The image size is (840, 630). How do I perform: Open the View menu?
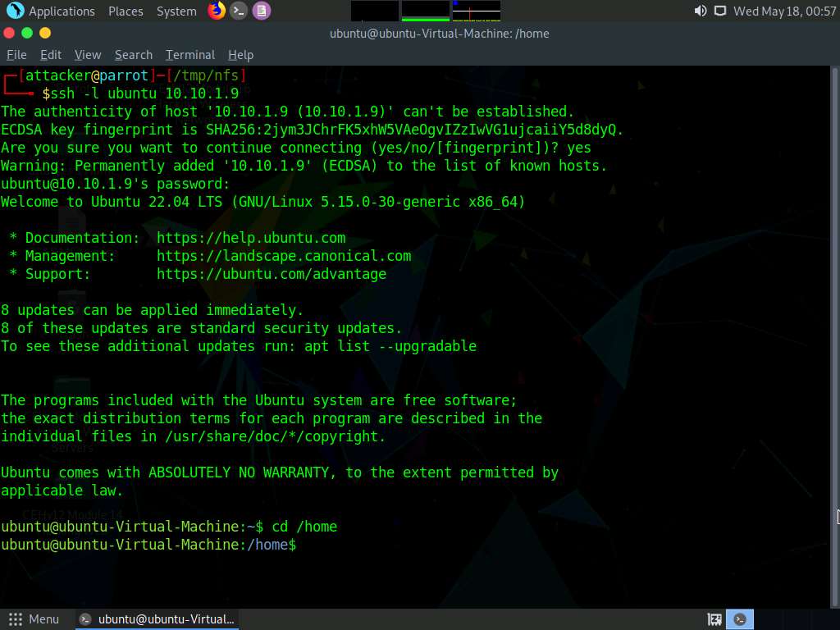[88, 55]
